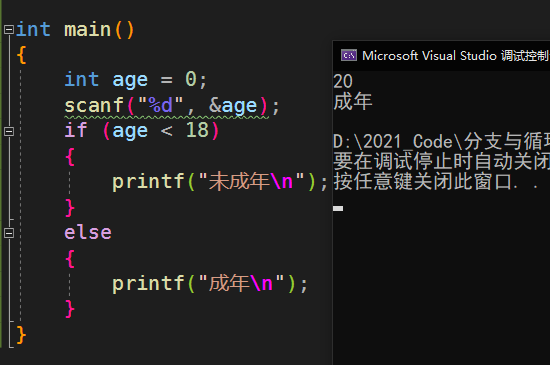
Task: Click the 要在调试停止时自动关闭 console line
Action: click(x=441, y=161)
